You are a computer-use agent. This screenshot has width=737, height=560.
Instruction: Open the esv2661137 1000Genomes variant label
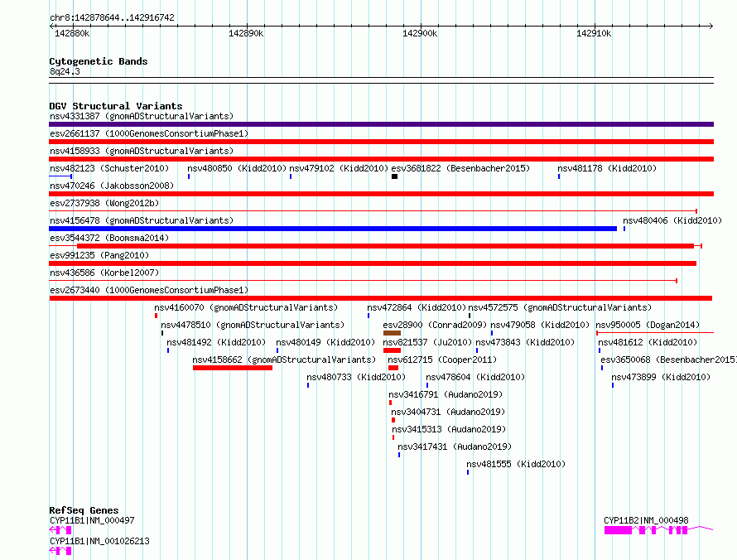(x=149, y=133)
